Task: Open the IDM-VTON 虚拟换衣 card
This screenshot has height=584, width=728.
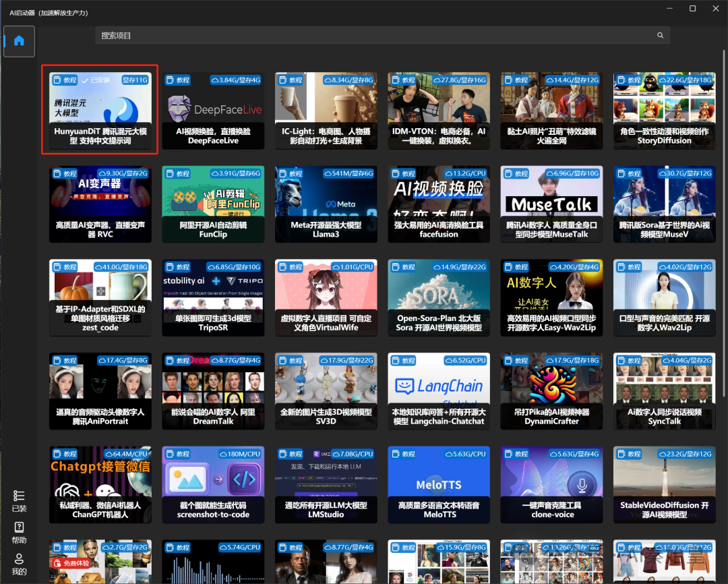Action: click(x=439, y=111)
